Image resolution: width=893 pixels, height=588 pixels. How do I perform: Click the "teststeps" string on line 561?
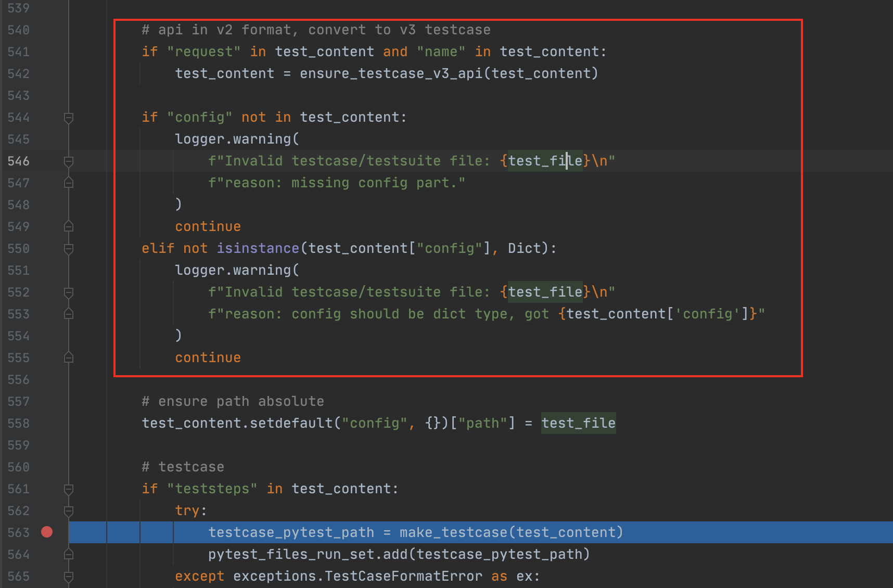point(212,489)
